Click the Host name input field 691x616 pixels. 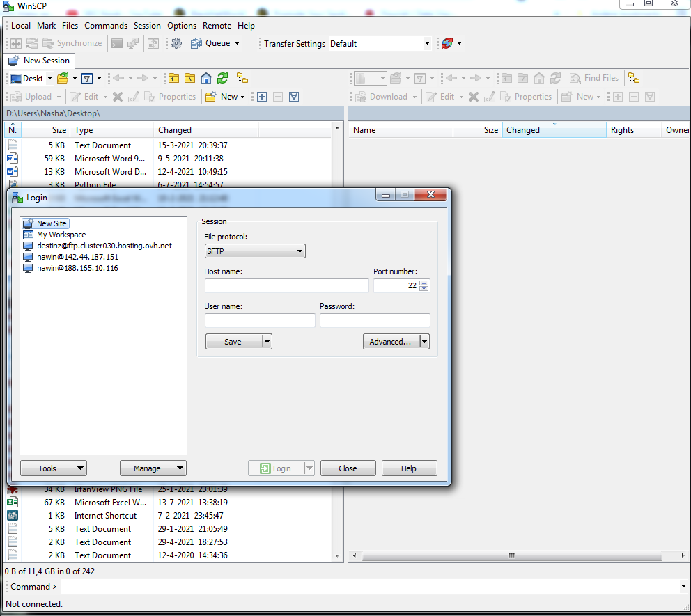click(x=286, y=285)
